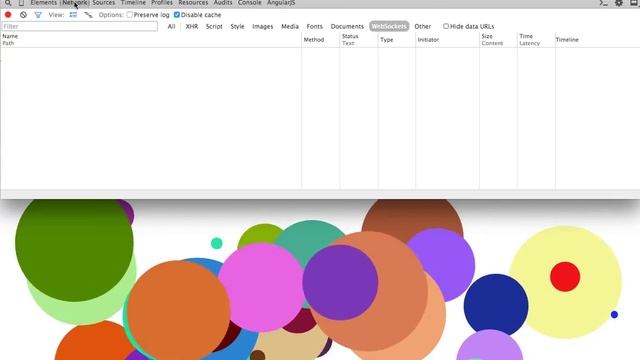640x360 pixels.
Task: Clear the network log with the ban icon
Action: 23,15
